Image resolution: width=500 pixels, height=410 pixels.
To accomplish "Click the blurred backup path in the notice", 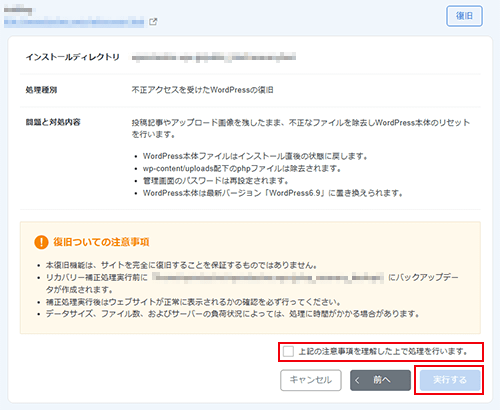I will pos(268,277).
